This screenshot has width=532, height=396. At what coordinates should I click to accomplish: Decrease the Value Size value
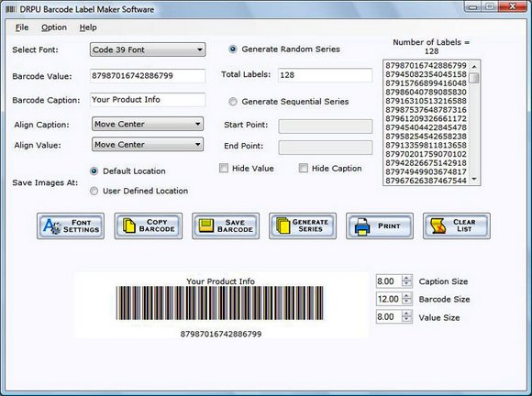pos(406,319)
